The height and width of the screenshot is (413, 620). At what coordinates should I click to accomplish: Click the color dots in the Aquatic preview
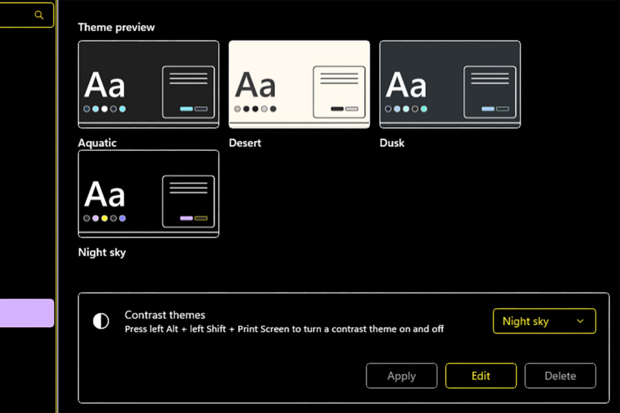click(105, 109)
